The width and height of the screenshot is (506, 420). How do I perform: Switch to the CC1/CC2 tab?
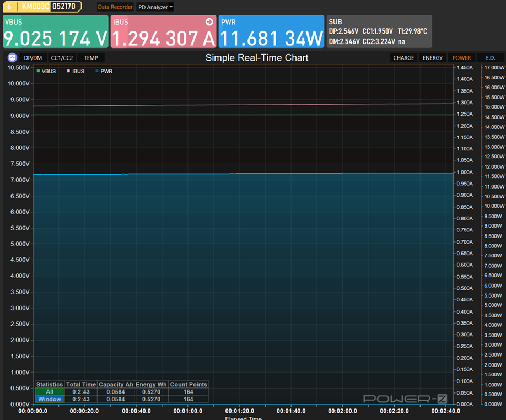[61, 58]
